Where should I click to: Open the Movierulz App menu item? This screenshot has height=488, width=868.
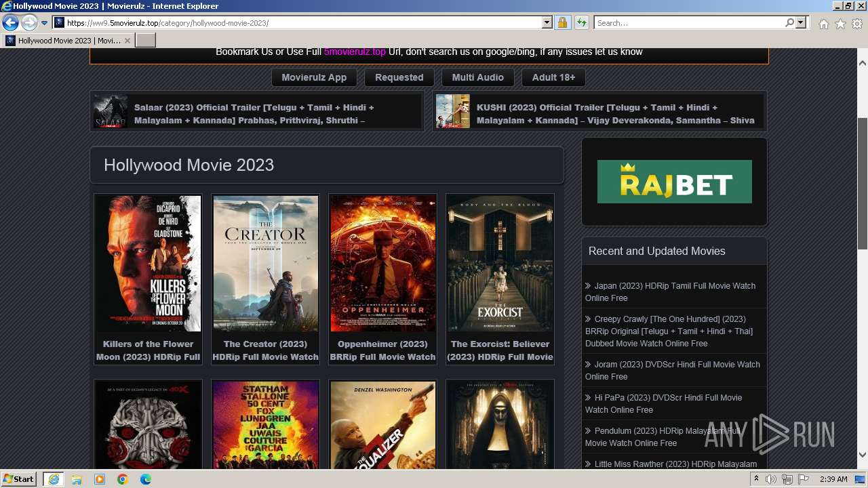tap(314, 77)
